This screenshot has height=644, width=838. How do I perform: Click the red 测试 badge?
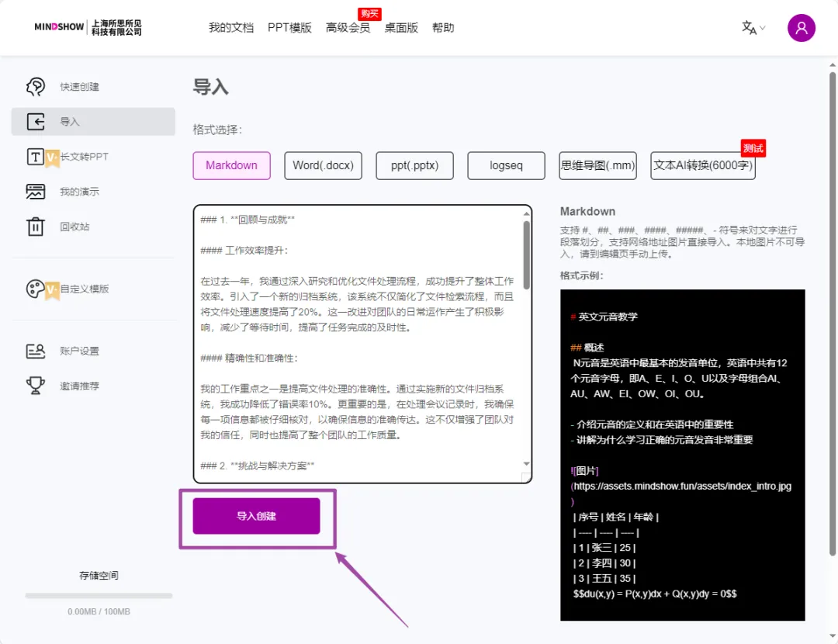coord(753,148)
